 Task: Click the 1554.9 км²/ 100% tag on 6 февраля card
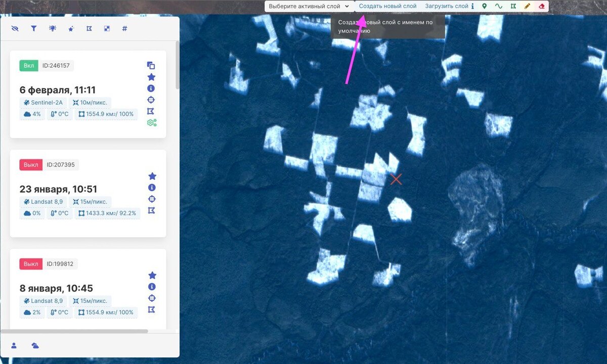[106, 114]
